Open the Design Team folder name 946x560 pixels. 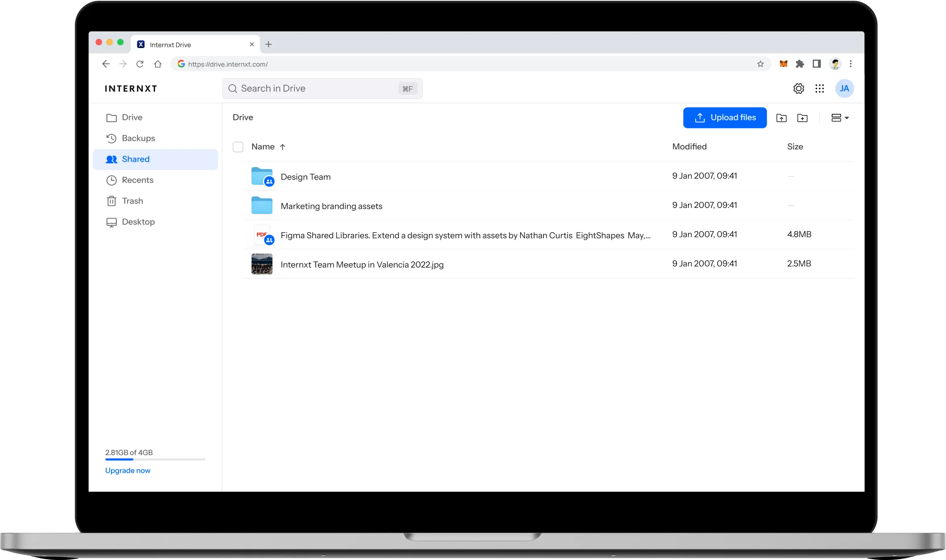306,177
